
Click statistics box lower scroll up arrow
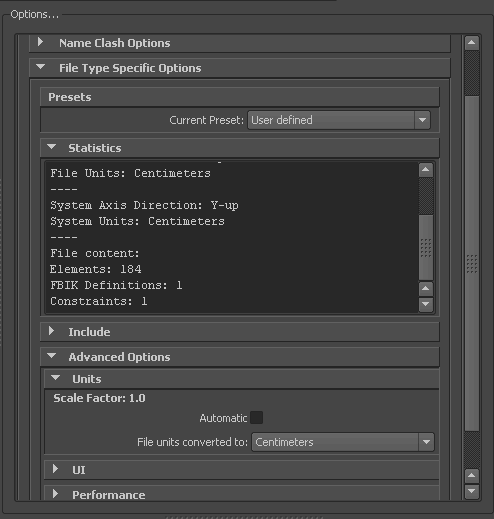(x=426, y=289)
